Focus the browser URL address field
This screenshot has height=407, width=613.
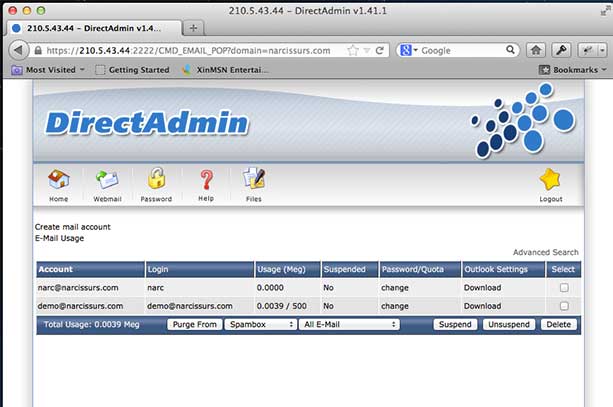[x=188, y=50]
